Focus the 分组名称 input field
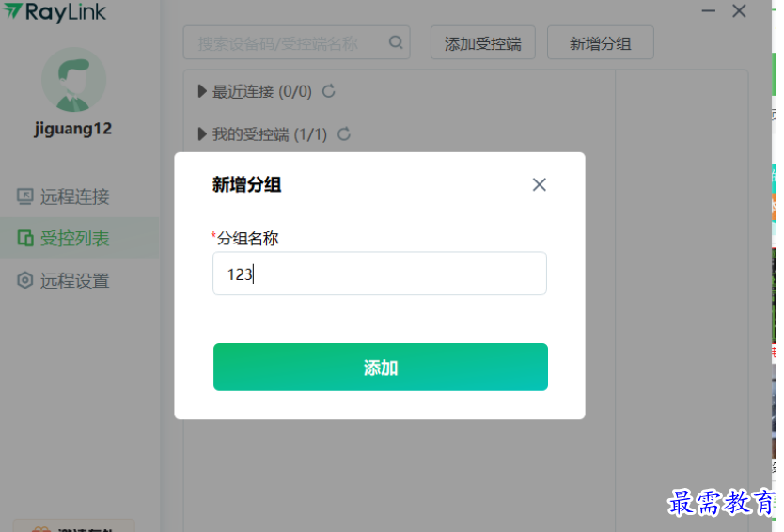This screenshot has height=532, width=784. 380,274
